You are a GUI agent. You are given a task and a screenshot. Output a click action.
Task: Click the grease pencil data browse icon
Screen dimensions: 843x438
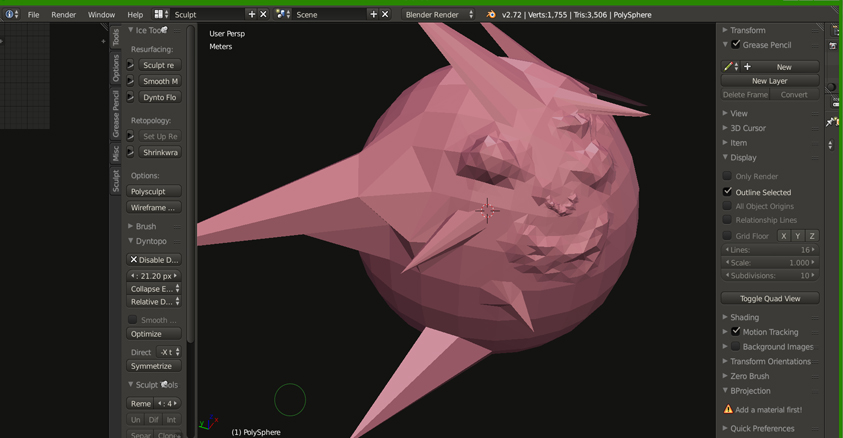pos(731,67)
